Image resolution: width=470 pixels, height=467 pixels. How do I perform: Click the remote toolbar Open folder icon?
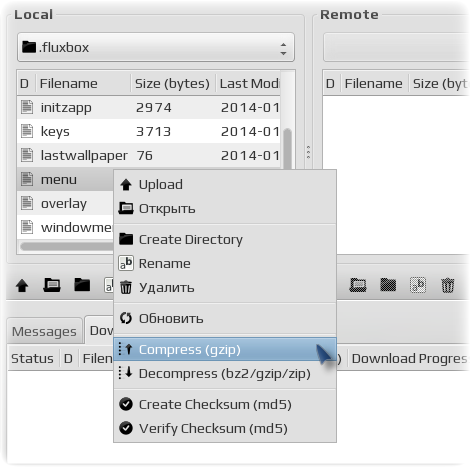click(358, 285)
